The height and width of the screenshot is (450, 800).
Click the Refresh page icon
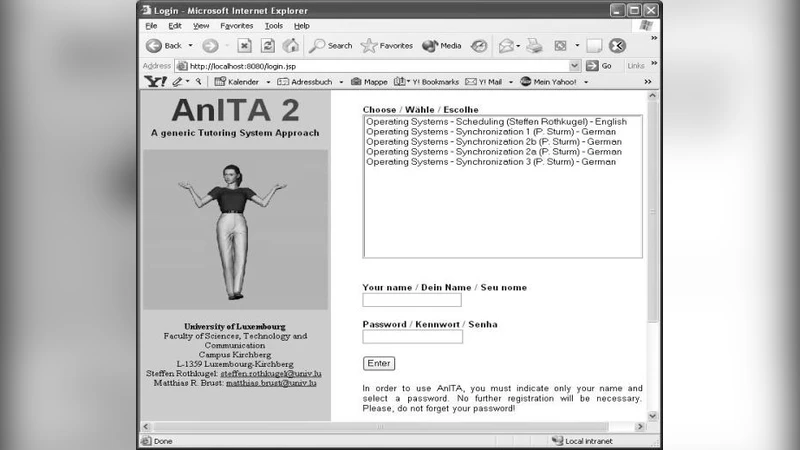point(267,46)
